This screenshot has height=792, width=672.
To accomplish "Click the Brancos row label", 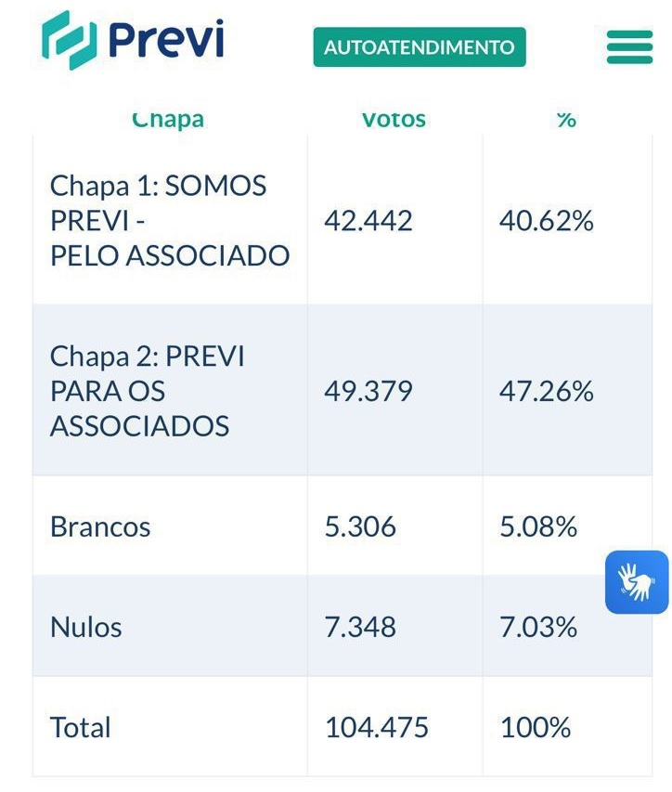I will (100, 526).
